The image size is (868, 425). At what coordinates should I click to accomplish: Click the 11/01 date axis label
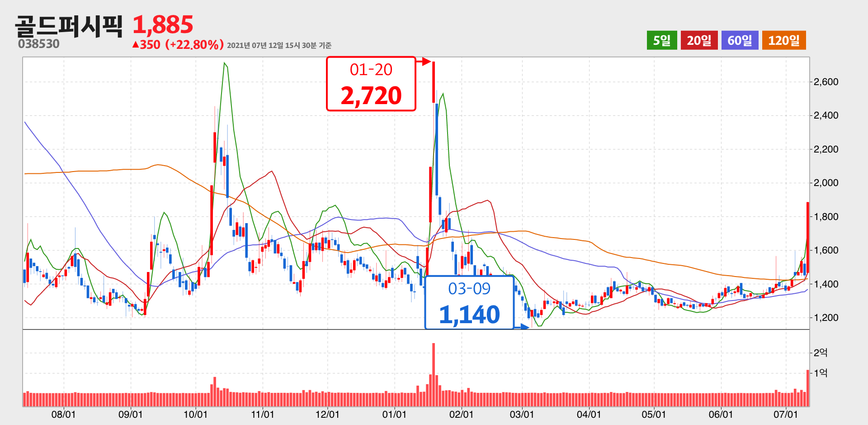tap(263, 415)
